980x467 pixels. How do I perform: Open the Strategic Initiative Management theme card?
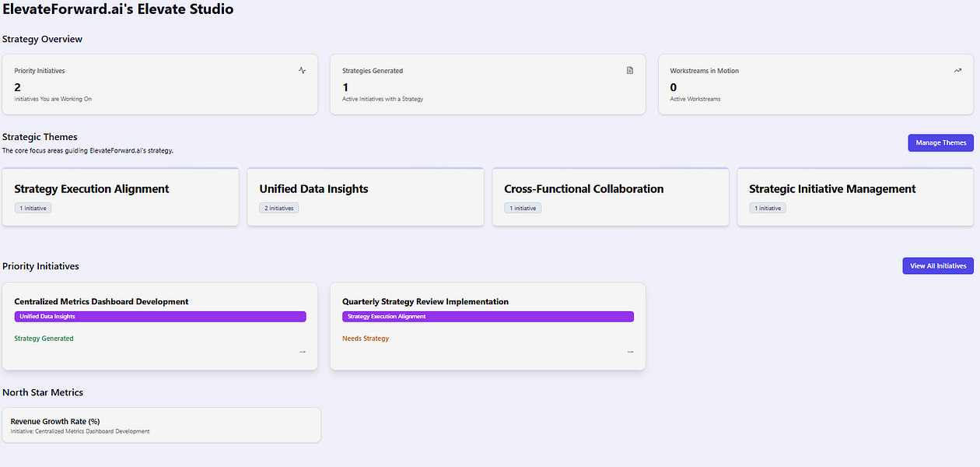(x=856, y=197)
